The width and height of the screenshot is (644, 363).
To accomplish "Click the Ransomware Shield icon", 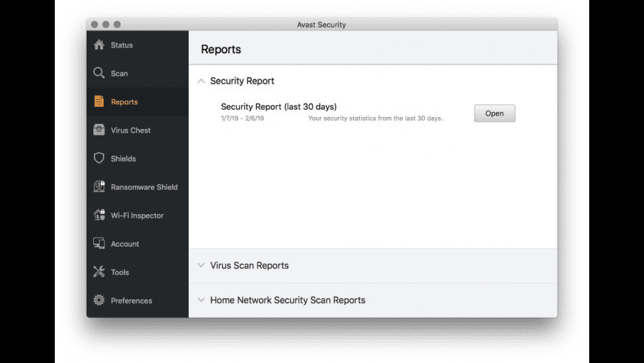I will [99, 186].
